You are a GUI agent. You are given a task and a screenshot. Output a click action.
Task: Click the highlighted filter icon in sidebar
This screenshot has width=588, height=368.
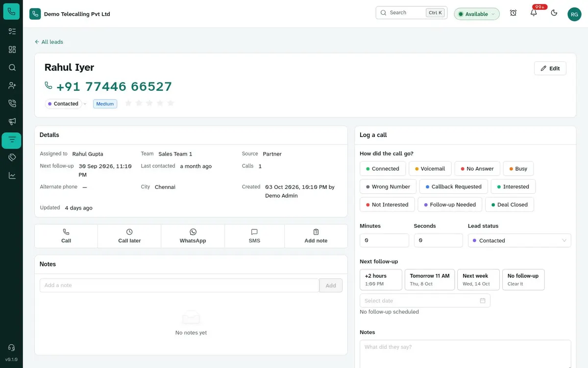coord(12,140)
